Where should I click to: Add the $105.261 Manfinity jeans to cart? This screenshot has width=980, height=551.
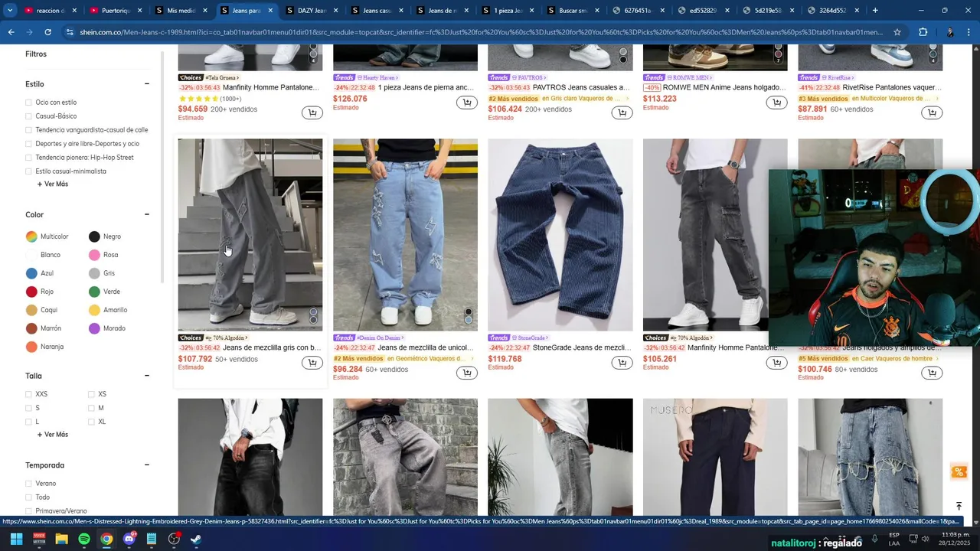[776, 363]
